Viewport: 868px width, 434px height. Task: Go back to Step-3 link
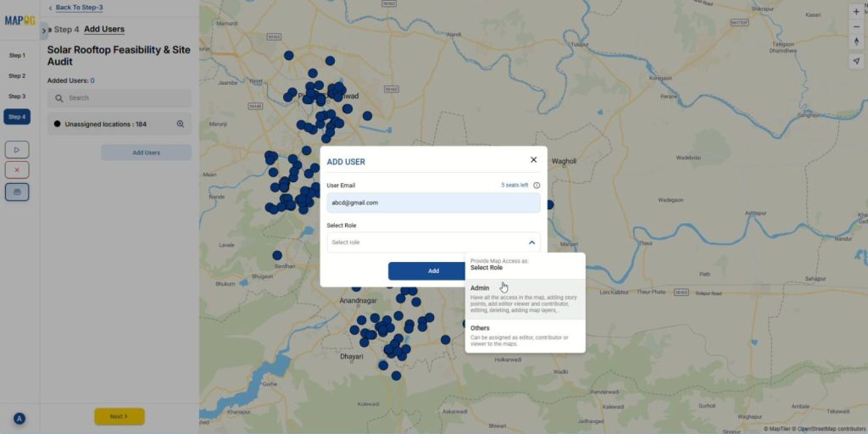79,8
